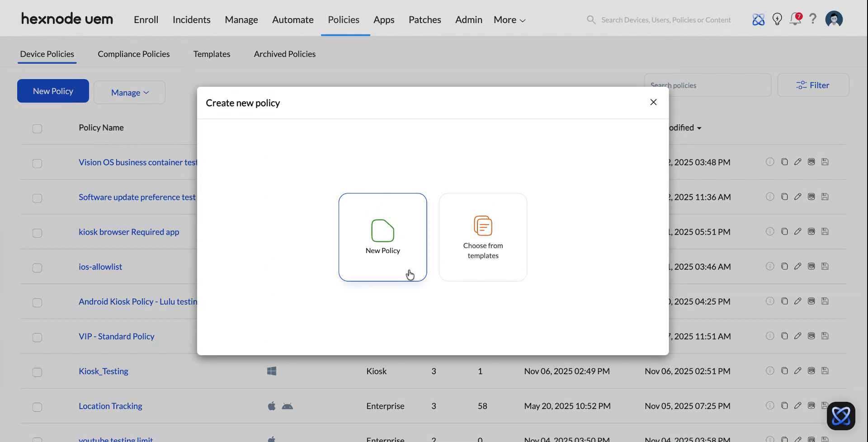This screenshot has height=442, width=868.
Task: Open notifications bell with 7 alerts
Action: pyautogui.click(x=795, y=19)
